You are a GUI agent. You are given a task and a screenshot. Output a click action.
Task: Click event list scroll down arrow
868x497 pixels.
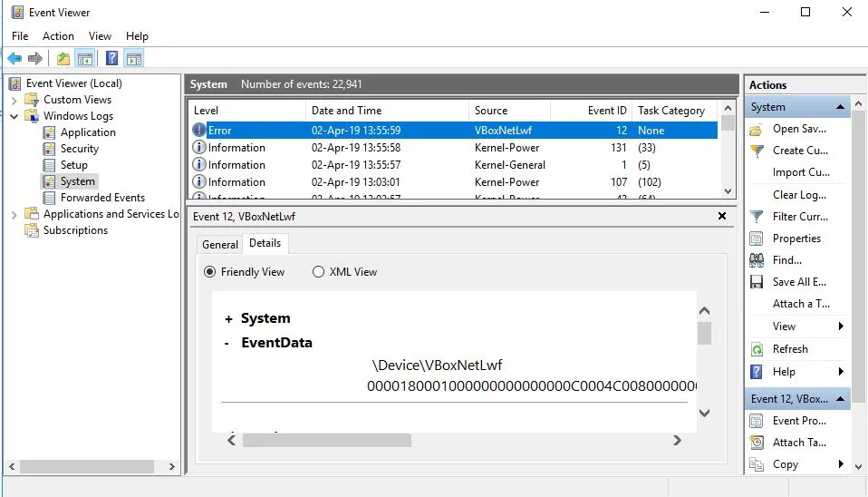(728, 191)
